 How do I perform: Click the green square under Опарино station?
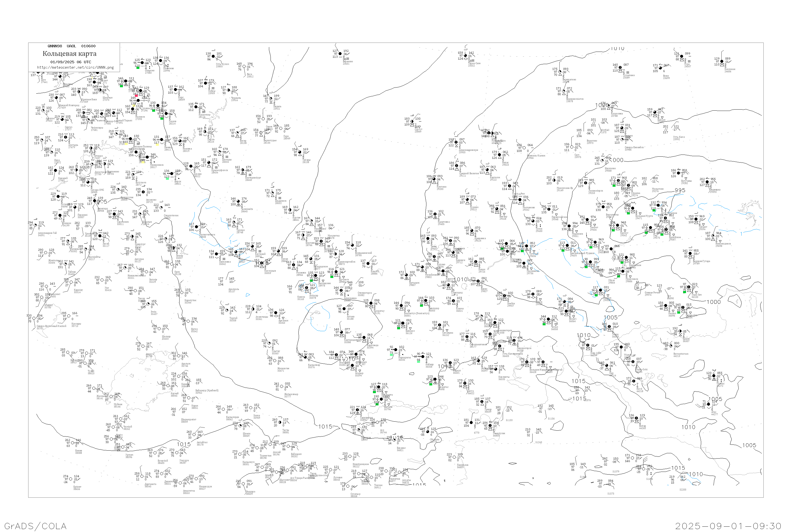tap(138, 68)
